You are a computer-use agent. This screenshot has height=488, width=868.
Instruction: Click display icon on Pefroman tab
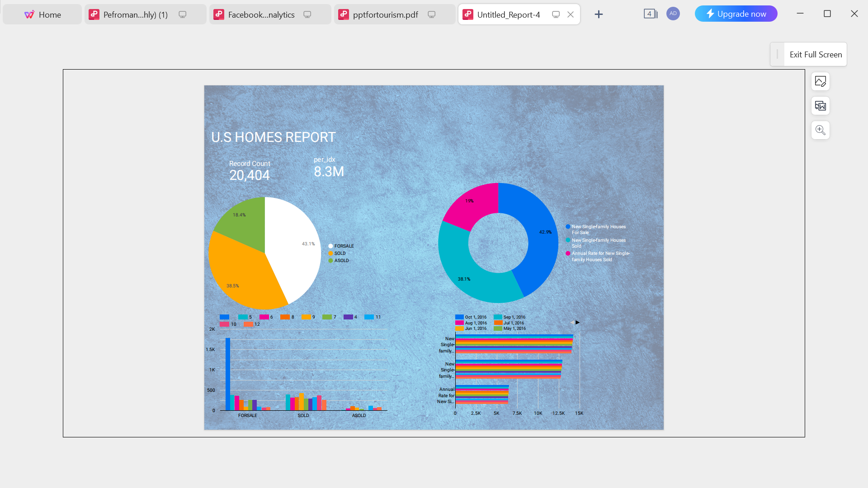coord(183,14)
